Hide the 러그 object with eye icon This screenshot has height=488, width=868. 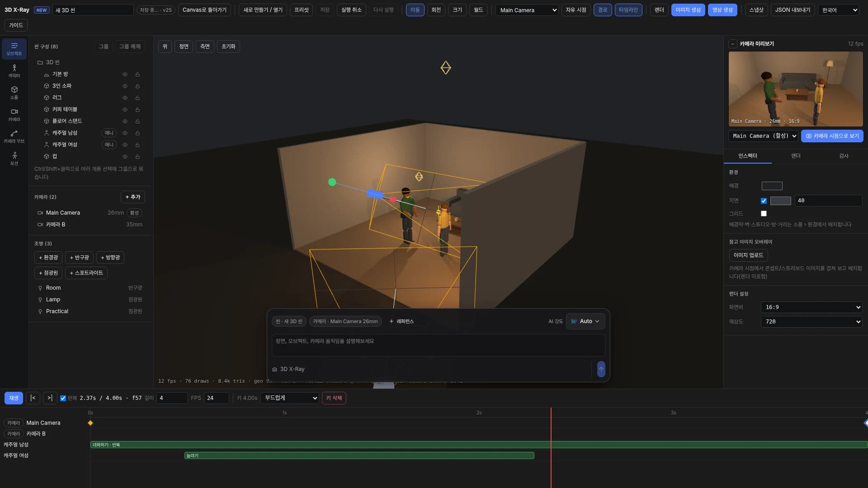click(x=125, y=98)
